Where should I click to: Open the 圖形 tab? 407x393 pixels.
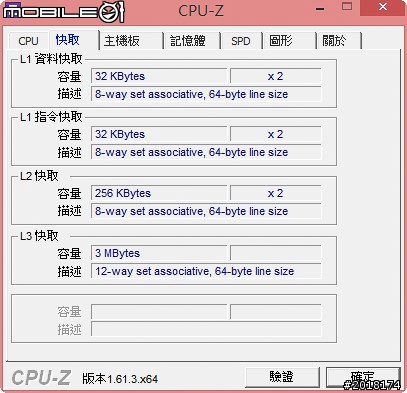(x=289, y=41)
